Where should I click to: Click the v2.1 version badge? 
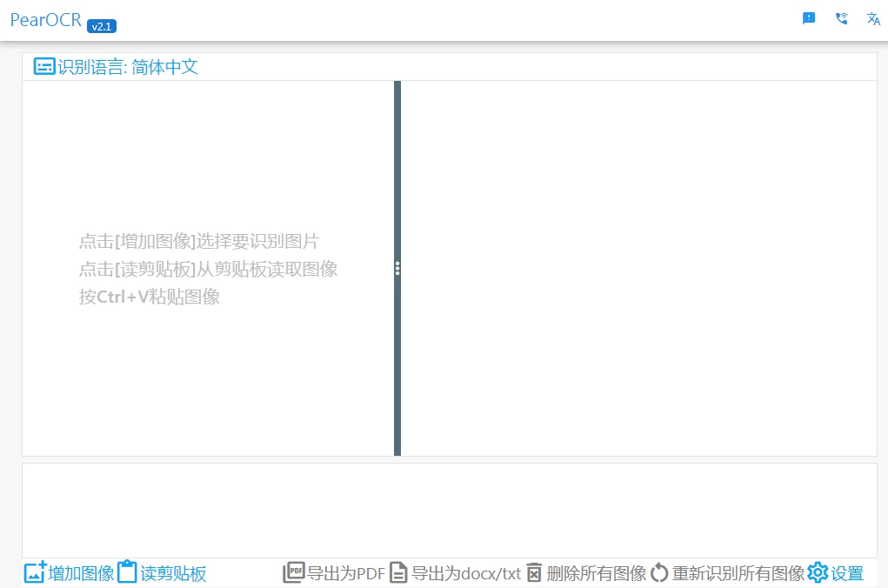[102, 26]
